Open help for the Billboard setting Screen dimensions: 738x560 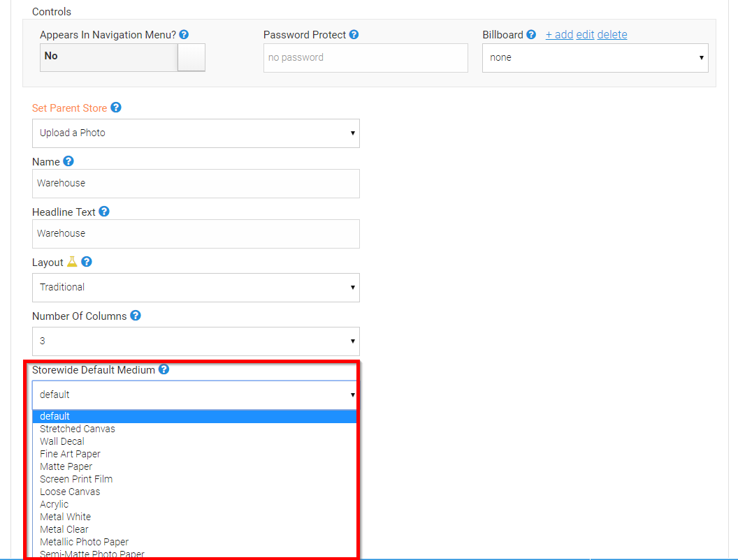532,34
